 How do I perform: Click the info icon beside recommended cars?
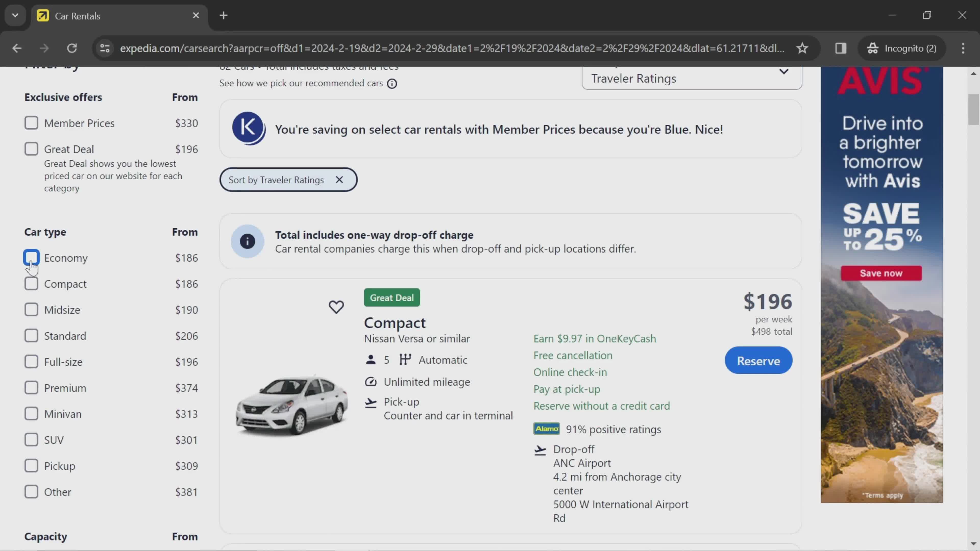pos(392,83)
